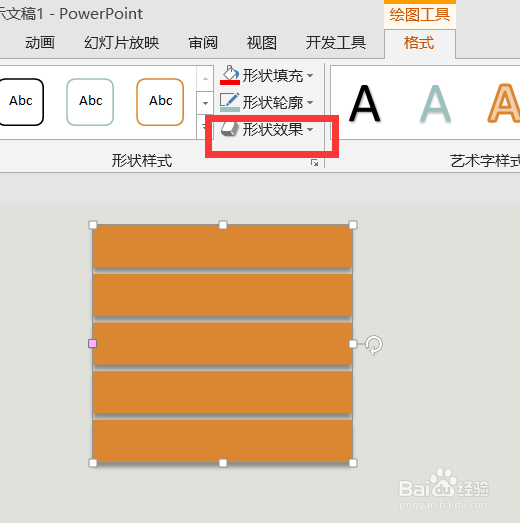This screenshot has height=523, width=520.
Task: Open the 视图 tab
Action: [x=262, y=43]
